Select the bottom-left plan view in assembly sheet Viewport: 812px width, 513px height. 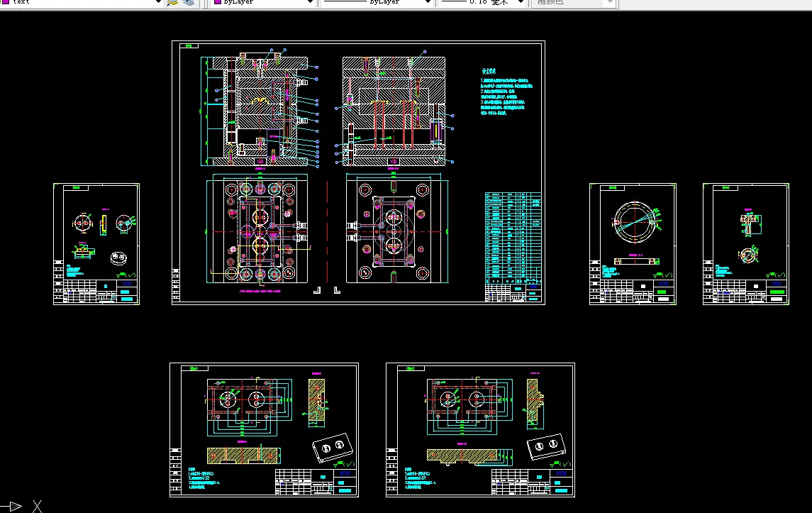257,230
